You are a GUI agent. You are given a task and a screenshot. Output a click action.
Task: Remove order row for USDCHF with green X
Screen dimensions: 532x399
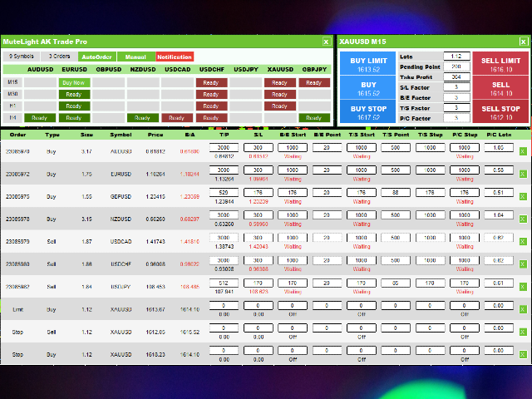(x=523, y=264)
